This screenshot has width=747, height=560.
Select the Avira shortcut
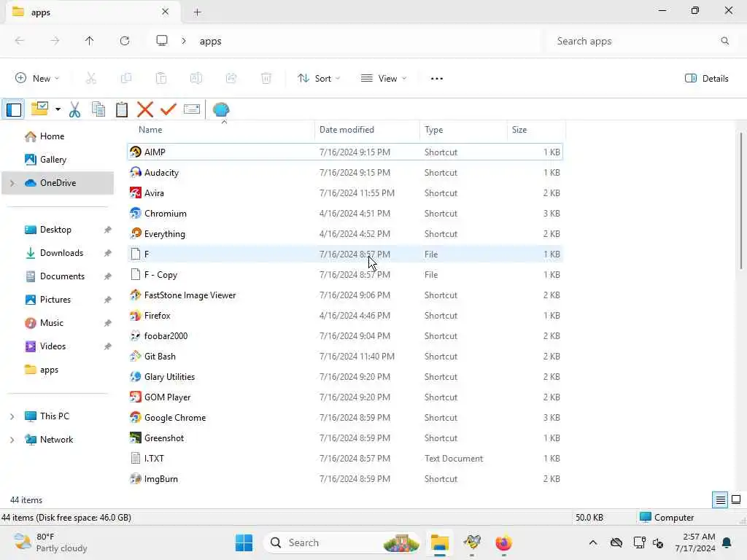tap(345, 192)
